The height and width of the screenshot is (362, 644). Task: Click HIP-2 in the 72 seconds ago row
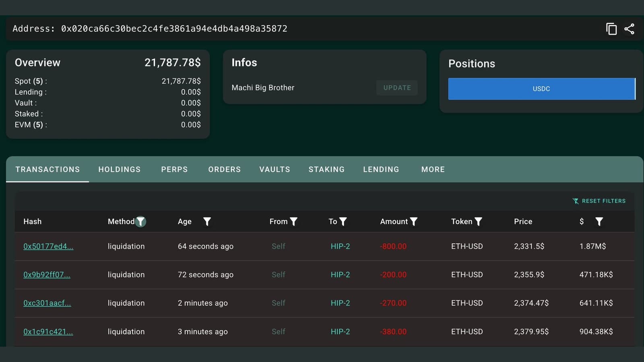point(340,275)
